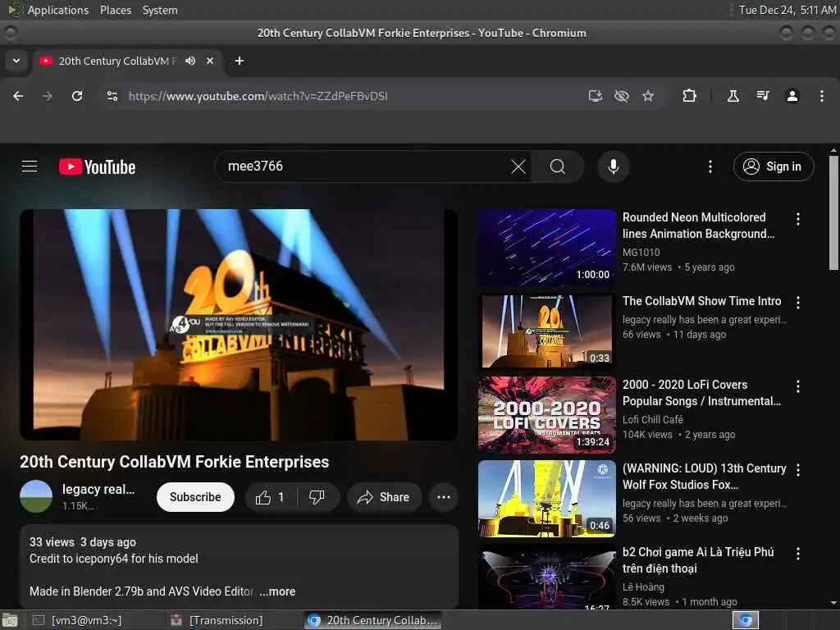The image size is (840, 630).
Task: Open The CollabVM Show Time Intro title
Action: coord(702,301)
